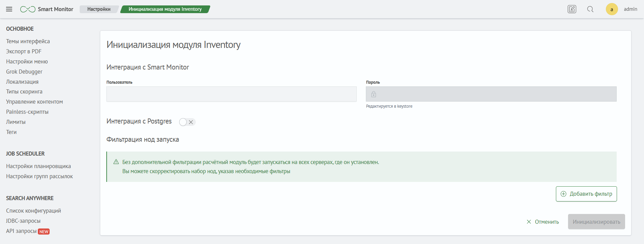644x244 pixels.
Task: Click the search magnifier icon
Action: point(590,9)
